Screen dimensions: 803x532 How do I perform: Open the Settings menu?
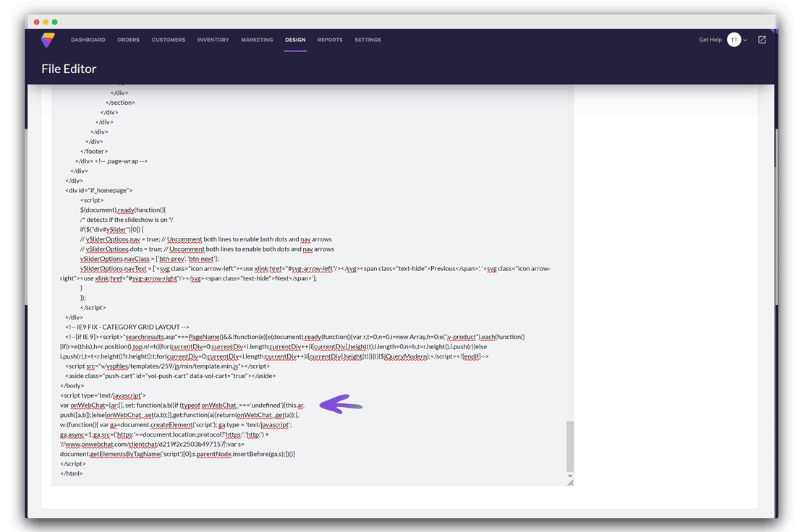click(x=367, y=40)
